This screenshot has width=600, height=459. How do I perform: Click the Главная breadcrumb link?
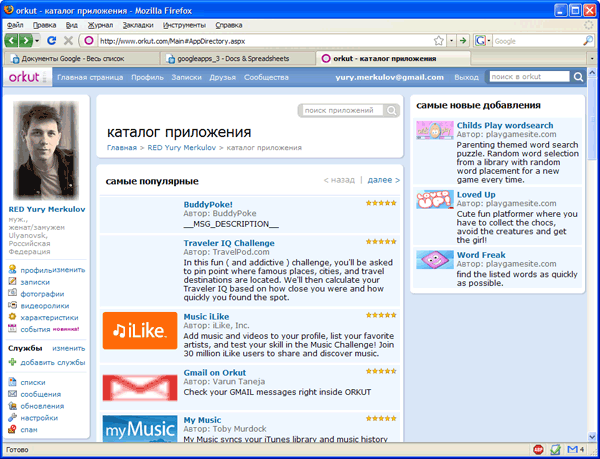(x=122, y=148)
